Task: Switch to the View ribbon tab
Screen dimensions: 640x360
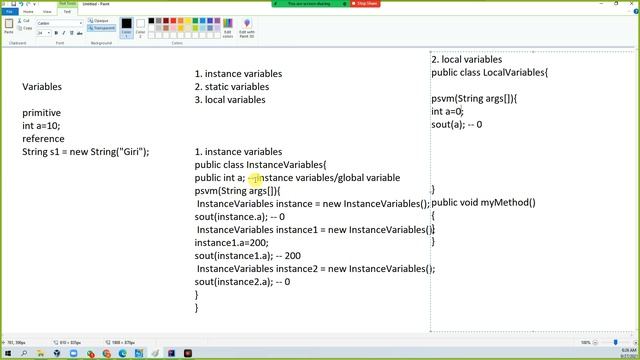Action: point(47,12)
